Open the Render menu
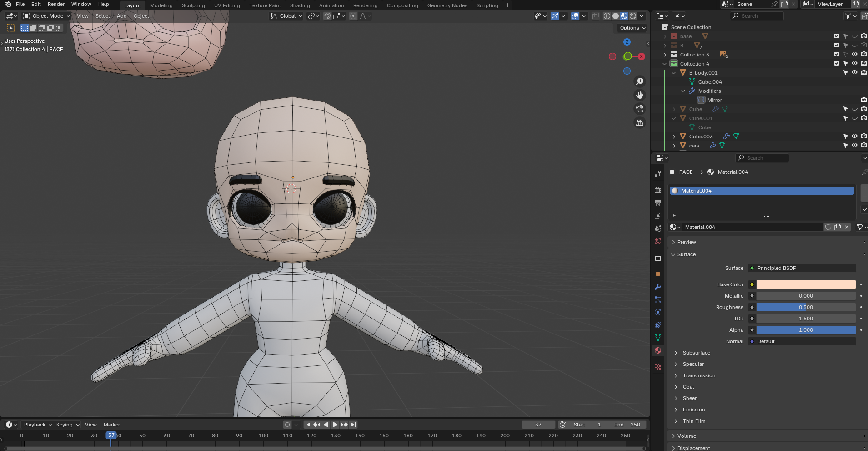The image size is (868, 451). [x=56, y=4]
